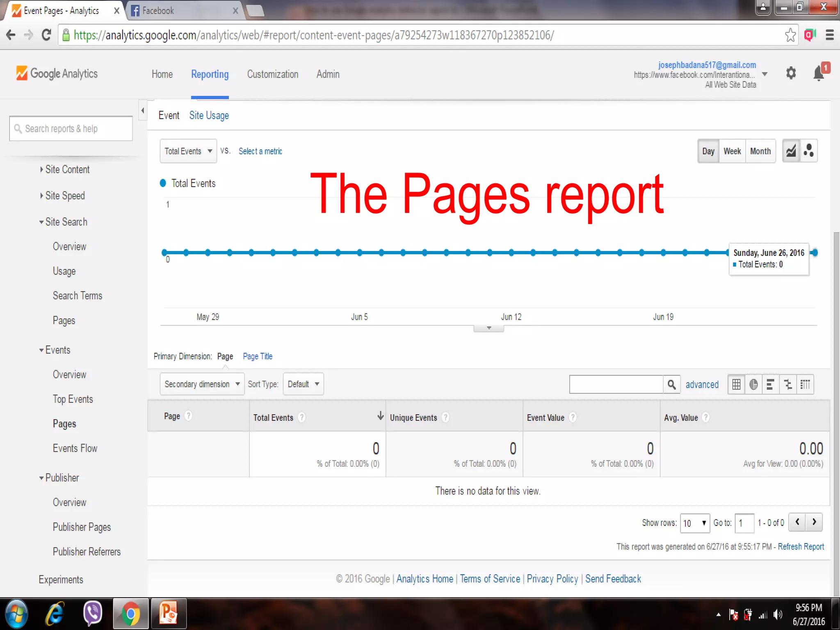Click the Total Events column help icon
840x630 pixels.
tap(301, 418)
